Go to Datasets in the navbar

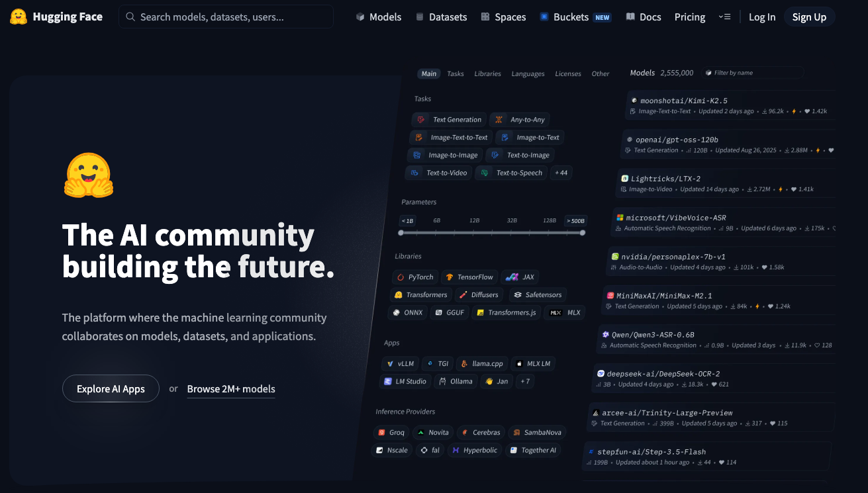point(441,17)
